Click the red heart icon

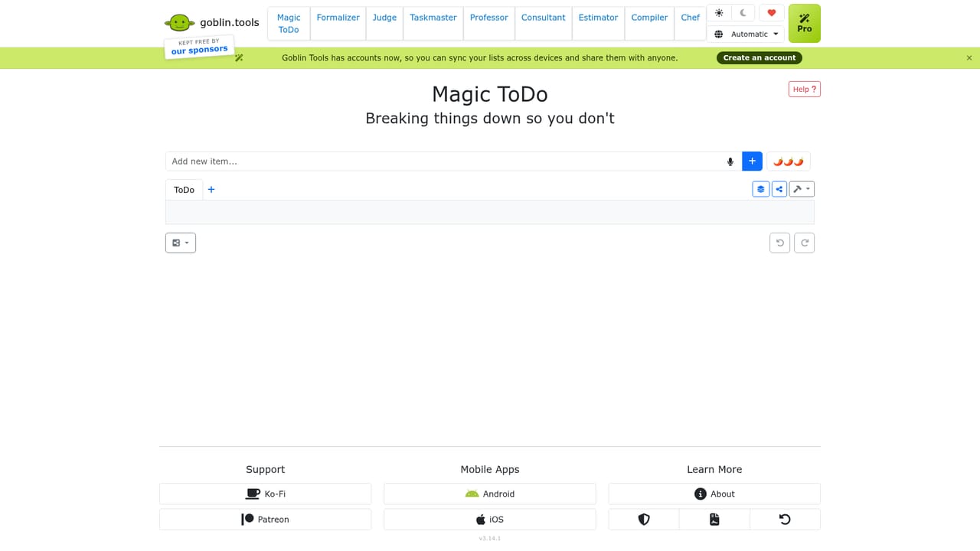tap(772, 13)
